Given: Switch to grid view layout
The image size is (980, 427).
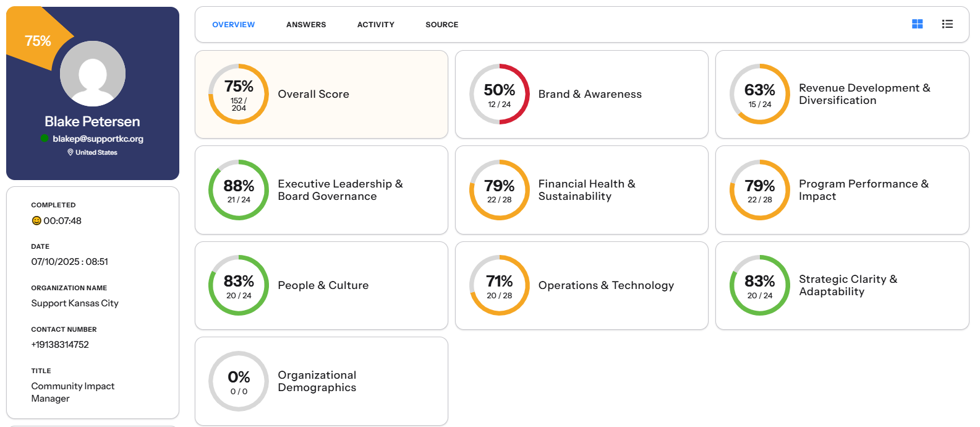Looking at the screenshot, I should click(x=917, y=24).
